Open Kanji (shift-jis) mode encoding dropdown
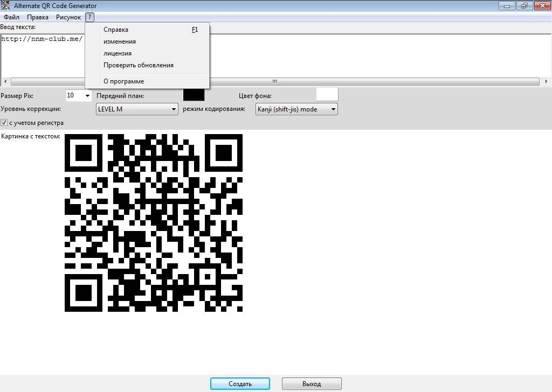Image resolution: width=552 pixels, height=392 pixels. pyautogui.click(x=296, y=109)
